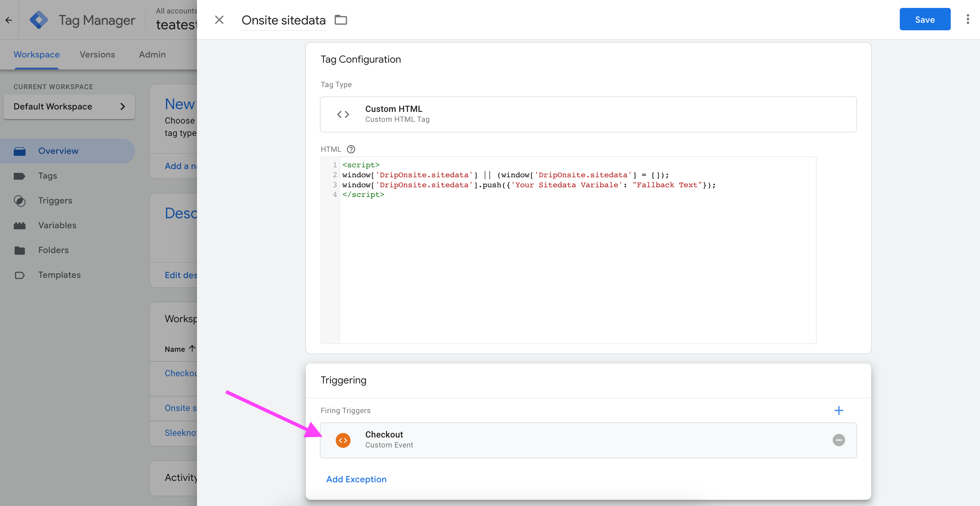Click the folder icon next to tag name
This screenshot has height=506, width=980.
point(341,20)
